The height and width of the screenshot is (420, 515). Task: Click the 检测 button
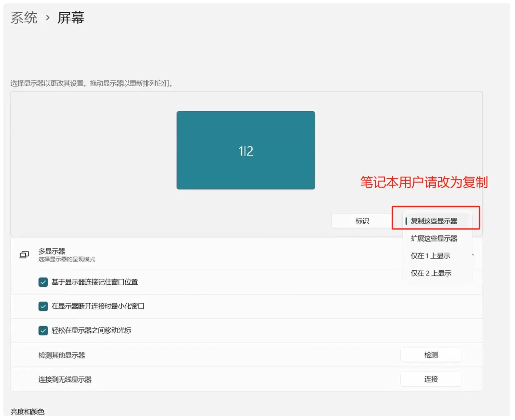coord(431,355)
